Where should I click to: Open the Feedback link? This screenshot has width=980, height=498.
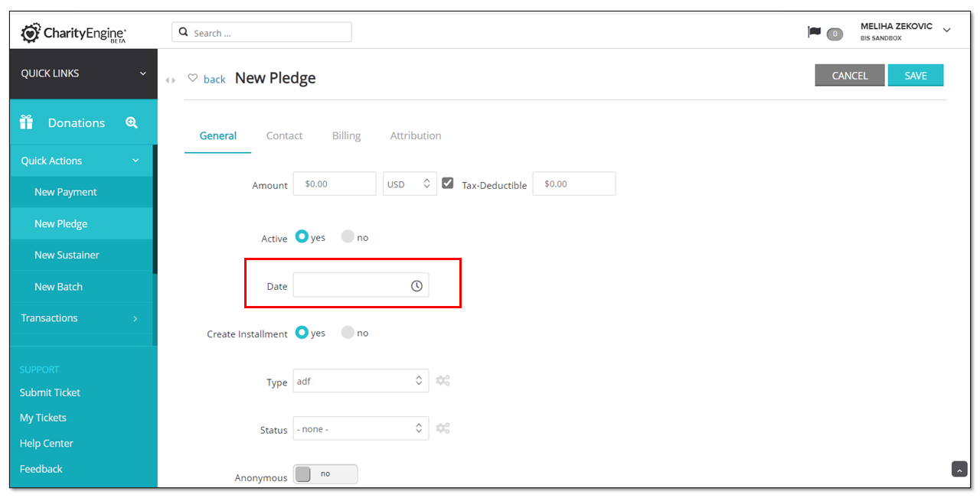click(41, 469)
